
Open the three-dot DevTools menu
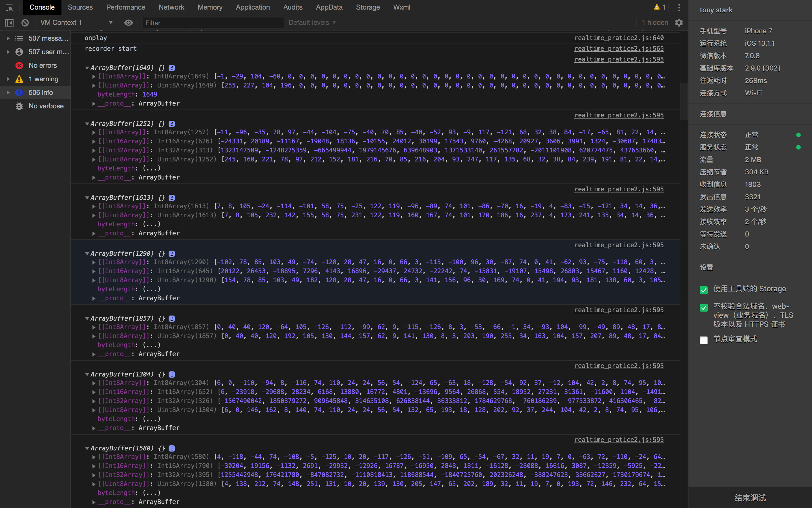click(x=679, y=7)
